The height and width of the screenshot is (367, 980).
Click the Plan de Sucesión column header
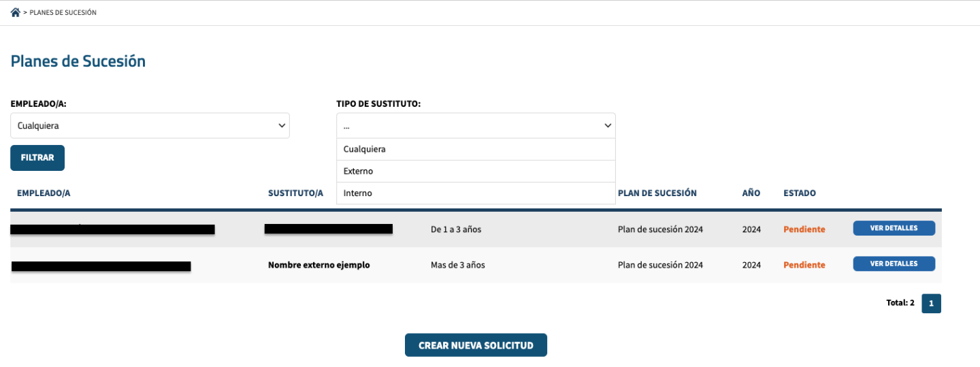657,193
